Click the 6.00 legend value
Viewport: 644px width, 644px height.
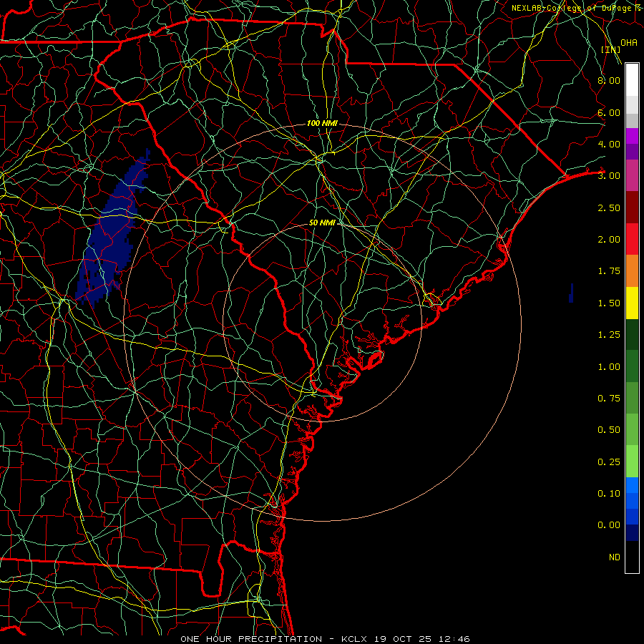[609, 112]
